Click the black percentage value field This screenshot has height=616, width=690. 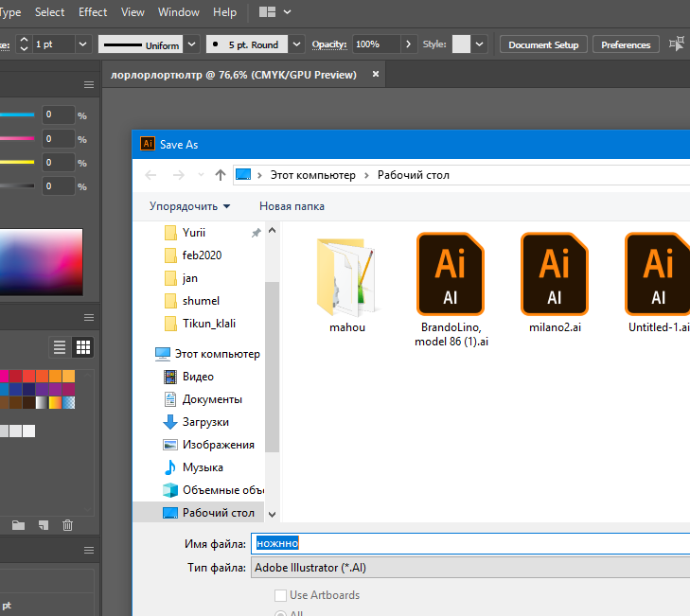58,186
